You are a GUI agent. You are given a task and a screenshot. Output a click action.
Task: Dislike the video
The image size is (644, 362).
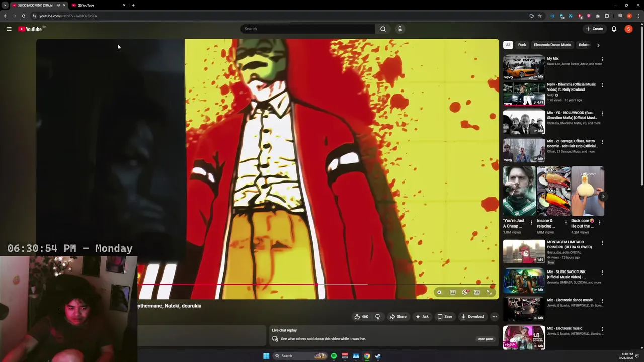pos(378,317)
